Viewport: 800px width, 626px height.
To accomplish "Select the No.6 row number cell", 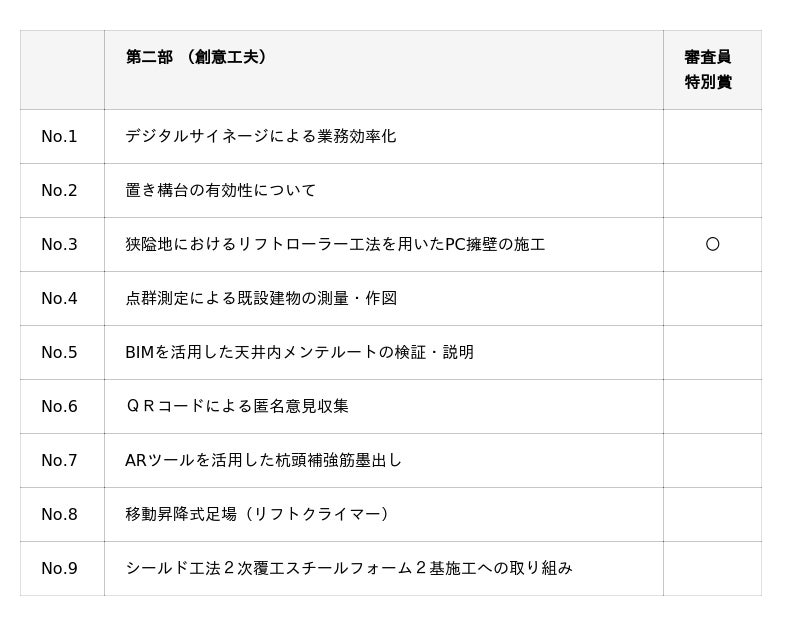I will coord(59,406).
